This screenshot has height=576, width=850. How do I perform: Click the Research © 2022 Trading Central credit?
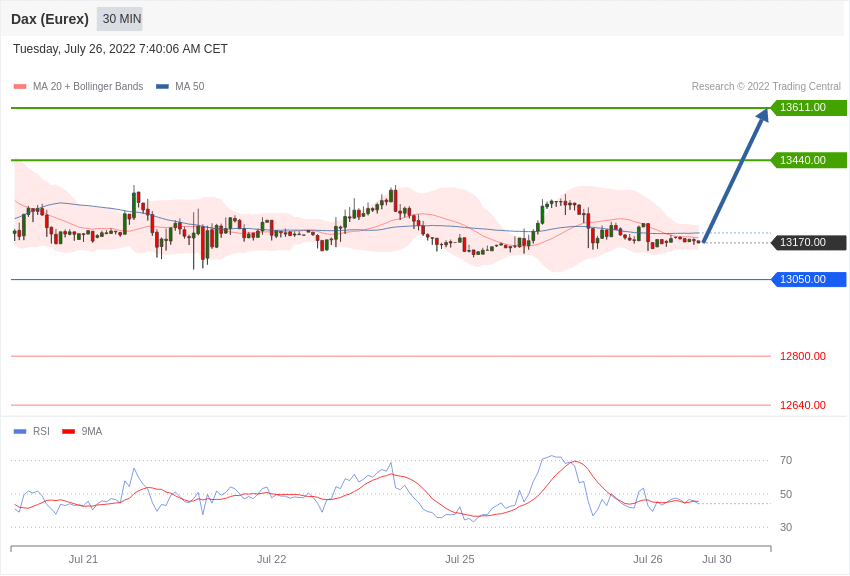pyautogui.click(x=766, y=86)
